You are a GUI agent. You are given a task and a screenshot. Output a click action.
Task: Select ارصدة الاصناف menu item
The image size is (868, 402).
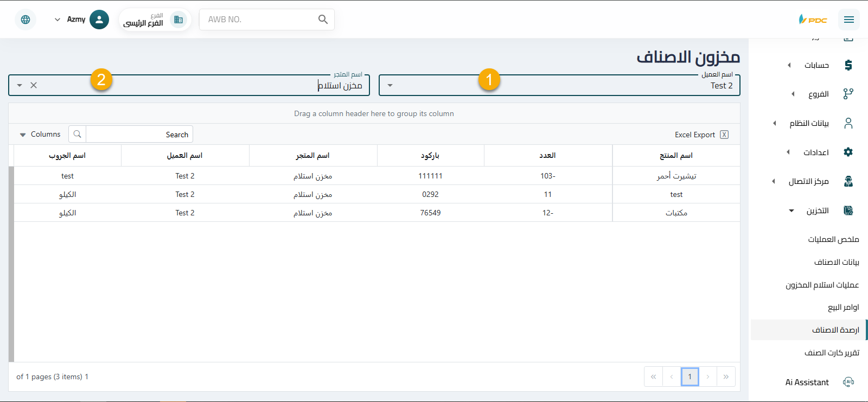click(809, 330)
